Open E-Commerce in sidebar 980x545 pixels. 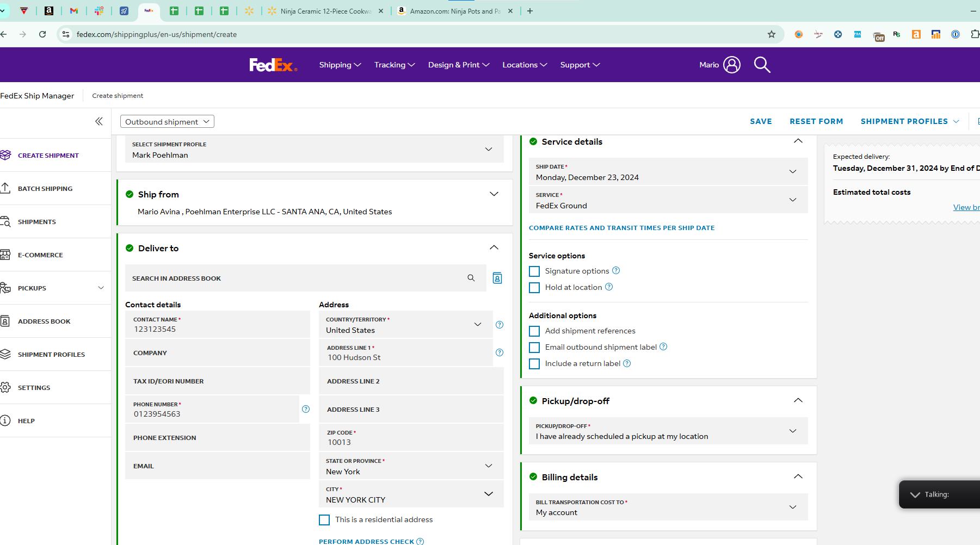[x=40, y=255]
